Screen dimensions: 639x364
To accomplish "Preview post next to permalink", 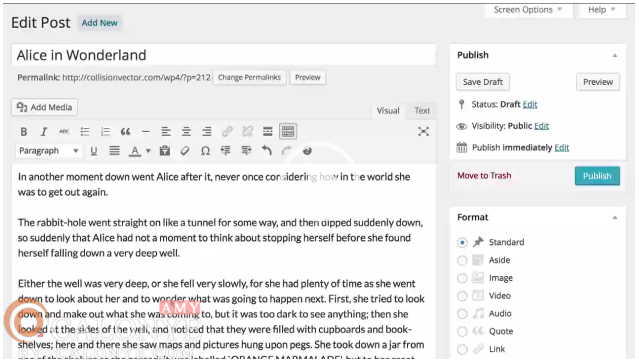I will (x=308, y=77).
